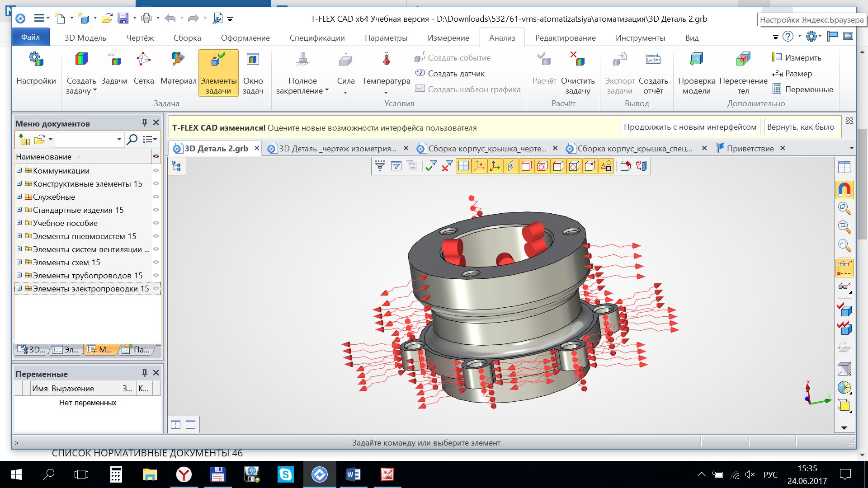Add a Сила load
This screenshot has height=488, width=868.
pos(345,72)
